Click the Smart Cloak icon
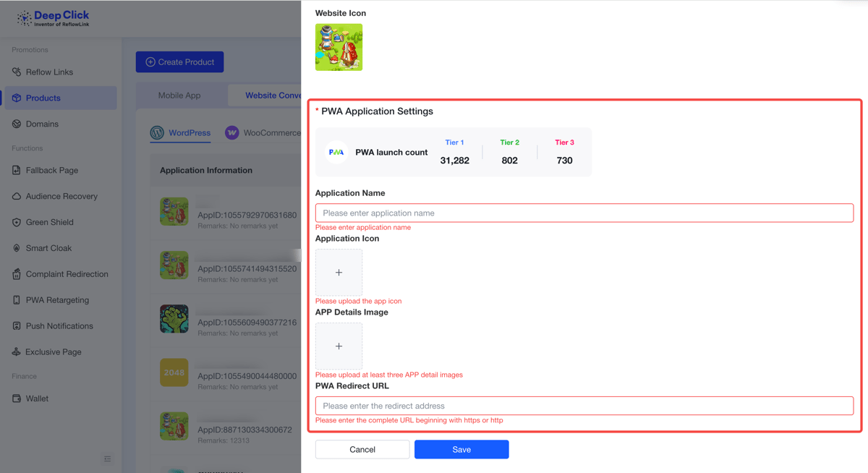Image resolution: width=868 pixels, height=473 pixels. [x=17, y=248]
